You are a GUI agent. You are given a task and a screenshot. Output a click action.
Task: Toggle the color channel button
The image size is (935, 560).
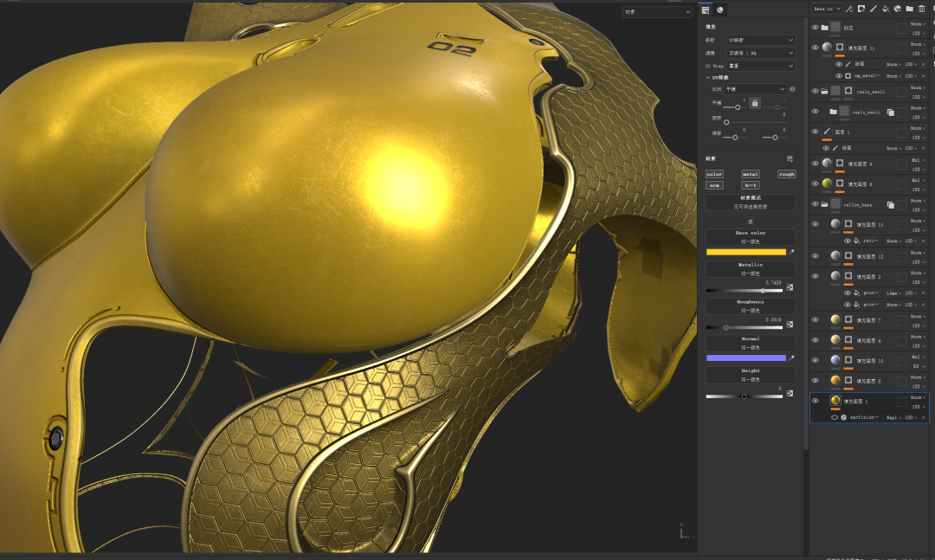pos(714,174)
